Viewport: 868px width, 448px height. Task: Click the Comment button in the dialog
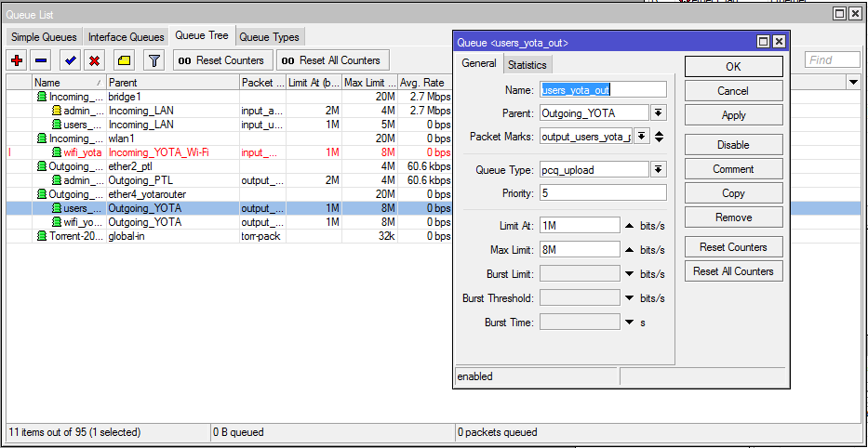pos(733,168)
